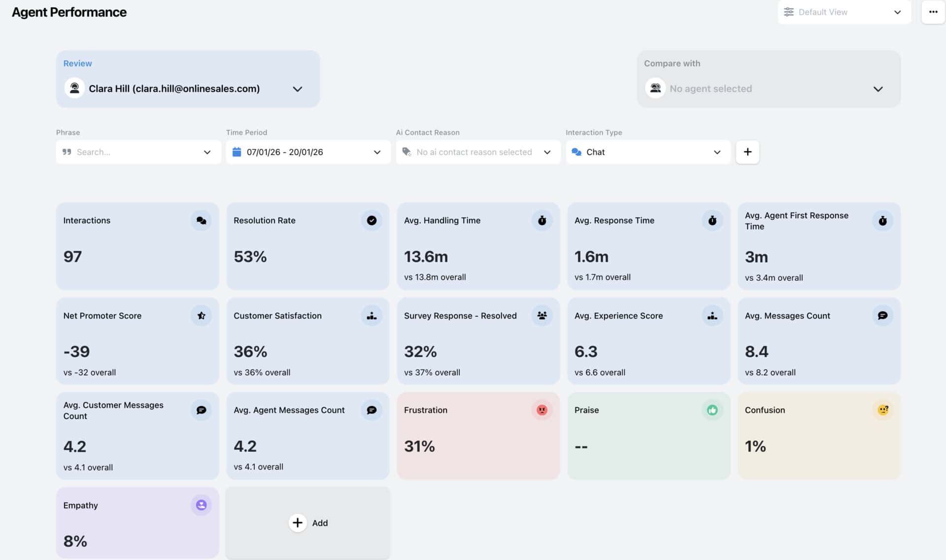The image size is (946, 560).
Task: Click the Avg. Handling Time stopwatch icon
Action: tap(542, 220)
